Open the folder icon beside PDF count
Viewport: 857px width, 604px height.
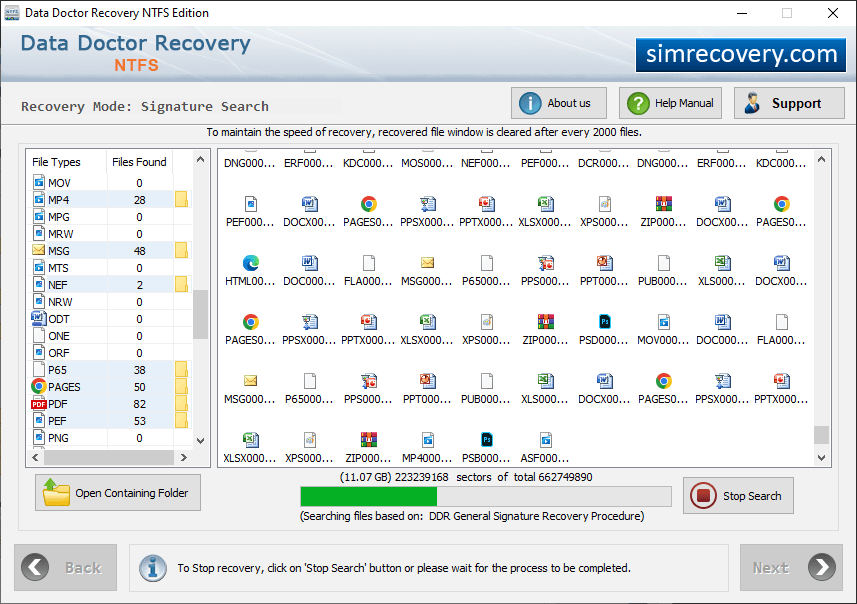click(181, 403)
